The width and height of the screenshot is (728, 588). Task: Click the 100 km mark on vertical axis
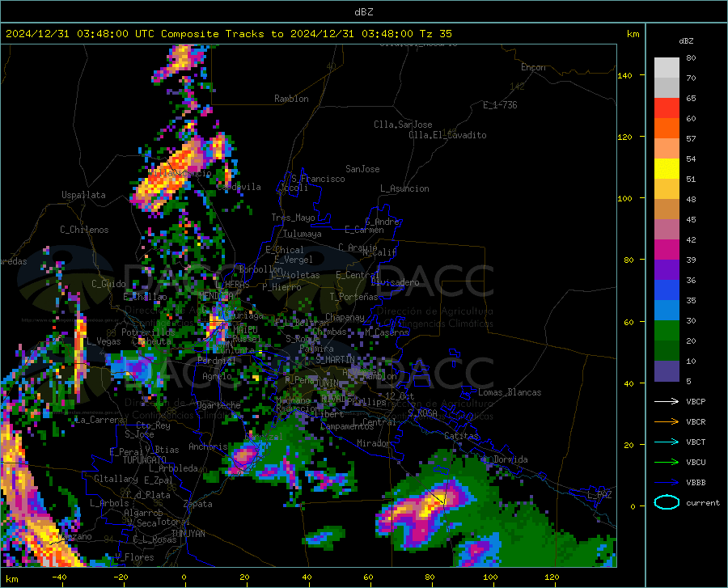(x=624, y=198)
